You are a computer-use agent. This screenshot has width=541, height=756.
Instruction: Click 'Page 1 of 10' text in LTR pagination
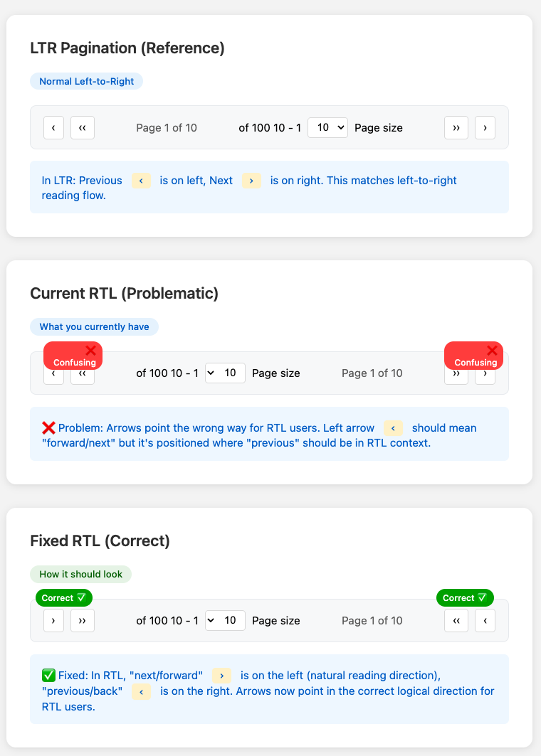(167, 128)
